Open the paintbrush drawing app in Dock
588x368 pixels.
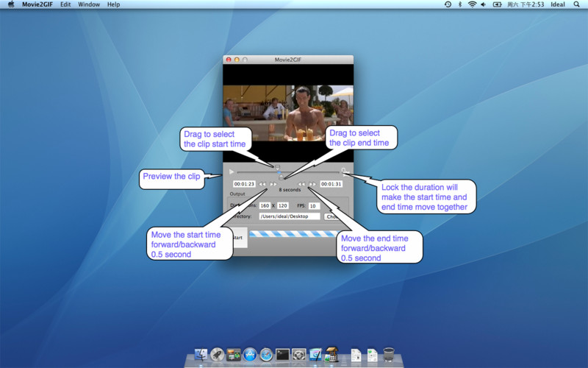click(x=315, y=354)
